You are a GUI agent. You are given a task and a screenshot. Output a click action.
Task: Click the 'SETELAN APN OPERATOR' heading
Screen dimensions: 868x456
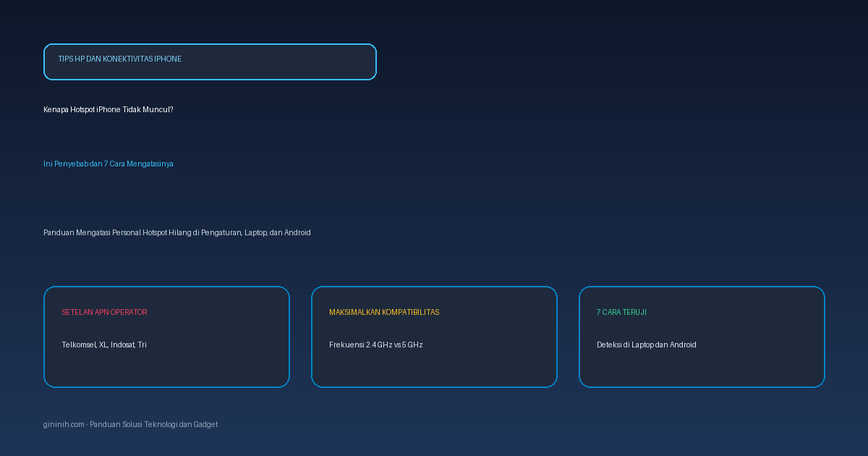(x=104, y=313)
